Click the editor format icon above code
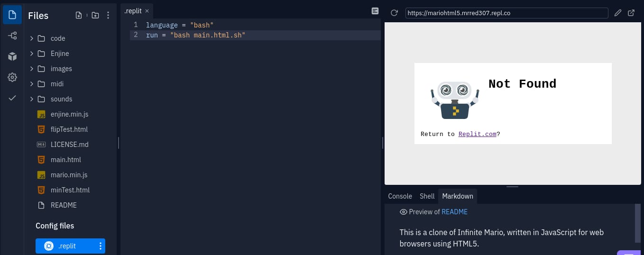This screenshot has width=644, height=255. [375, 11]
